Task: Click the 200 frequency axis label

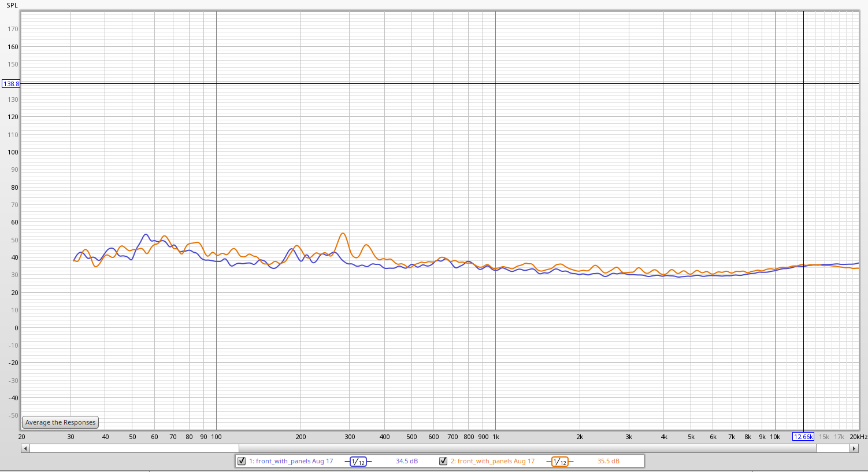Action: click(x=301, y=437)
